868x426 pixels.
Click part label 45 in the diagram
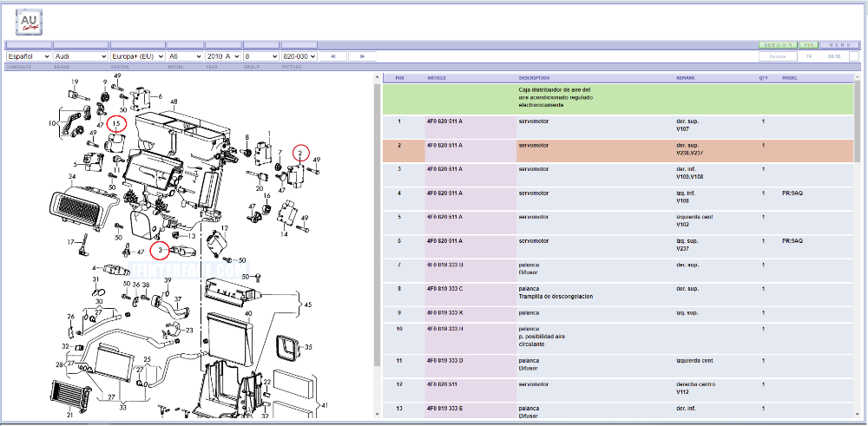pyautogui.click(x=308, y=305)
